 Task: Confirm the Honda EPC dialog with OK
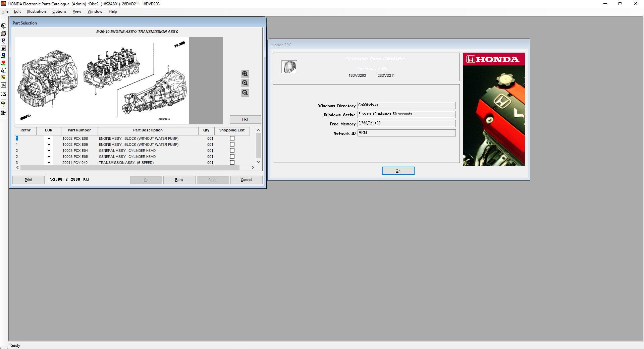pyautogui.click(x=398, y=171)
